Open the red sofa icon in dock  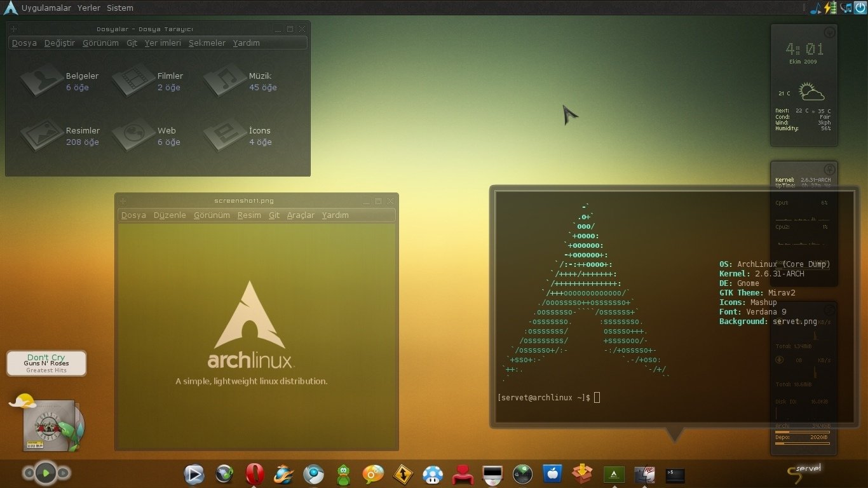[x=463, y=474]
